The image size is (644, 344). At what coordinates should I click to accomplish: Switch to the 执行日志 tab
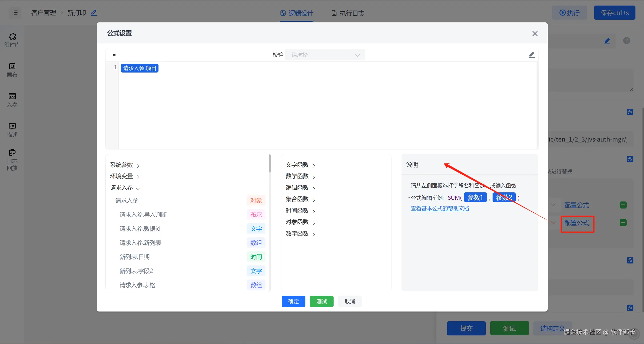(348, 13)
